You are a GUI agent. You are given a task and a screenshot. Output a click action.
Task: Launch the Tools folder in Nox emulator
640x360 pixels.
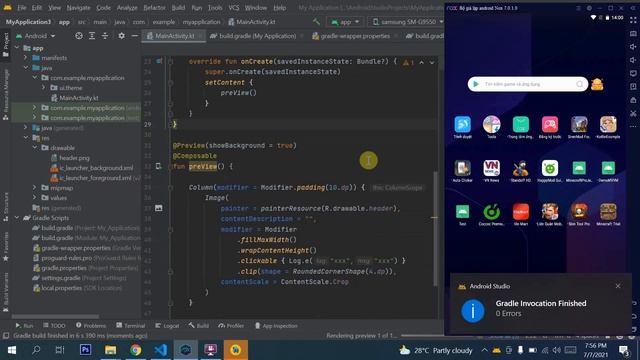click(491, 127)
